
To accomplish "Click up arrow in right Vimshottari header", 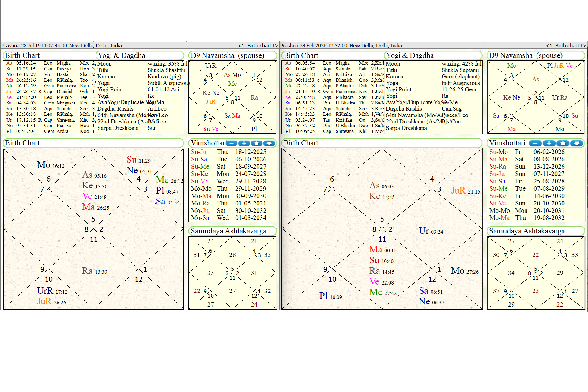I will coord(563,143).
